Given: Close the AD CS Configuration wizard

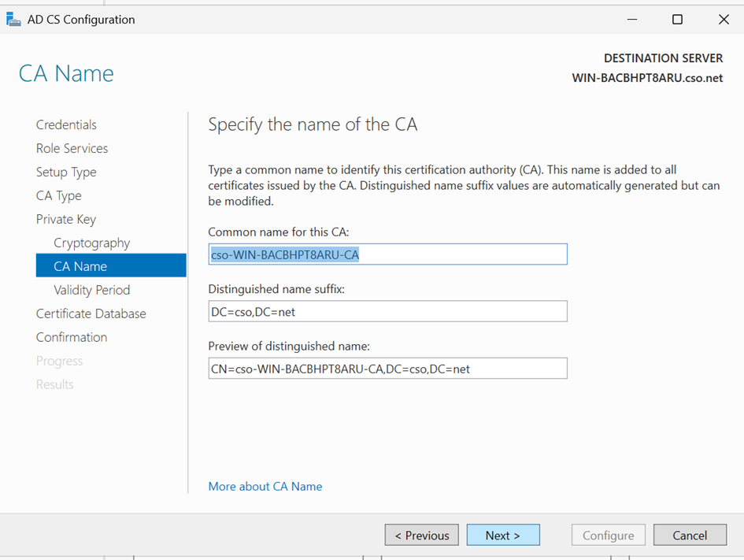Looking at the screenshot, I should coord(724,20).
